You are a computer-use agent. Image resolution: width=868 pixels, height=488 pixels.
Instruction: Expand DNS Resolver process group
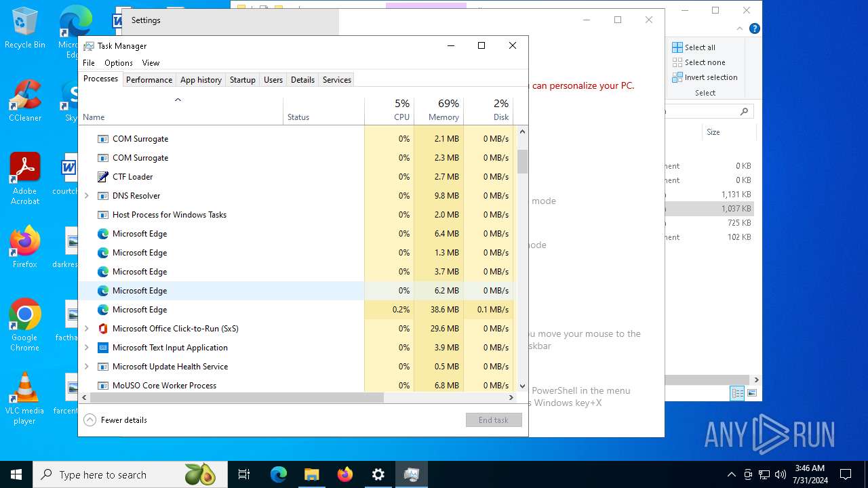click(x=86, y=196)
